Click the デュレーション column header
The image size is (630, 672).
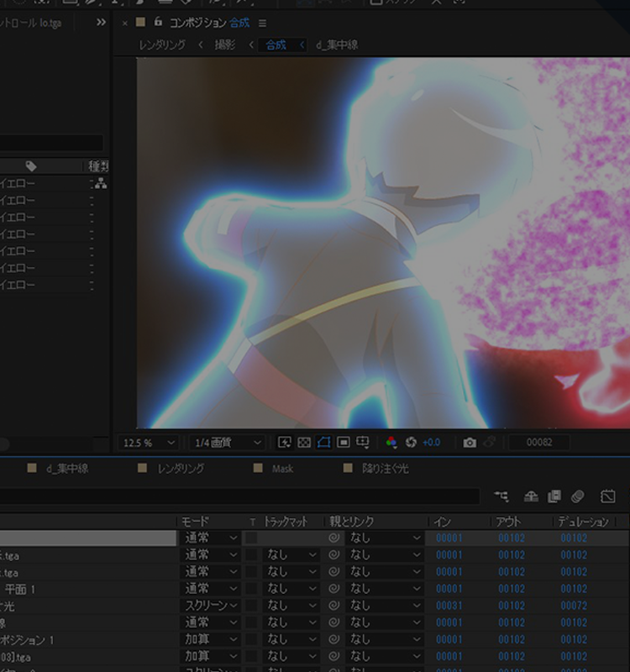point(583,522)
